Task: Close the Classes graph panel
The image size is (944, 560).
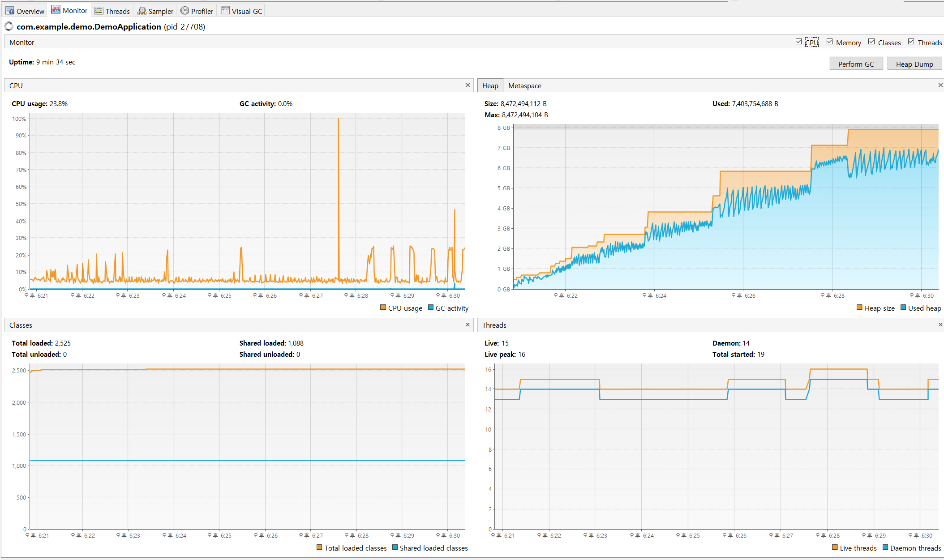Action: tap(468, 325)
